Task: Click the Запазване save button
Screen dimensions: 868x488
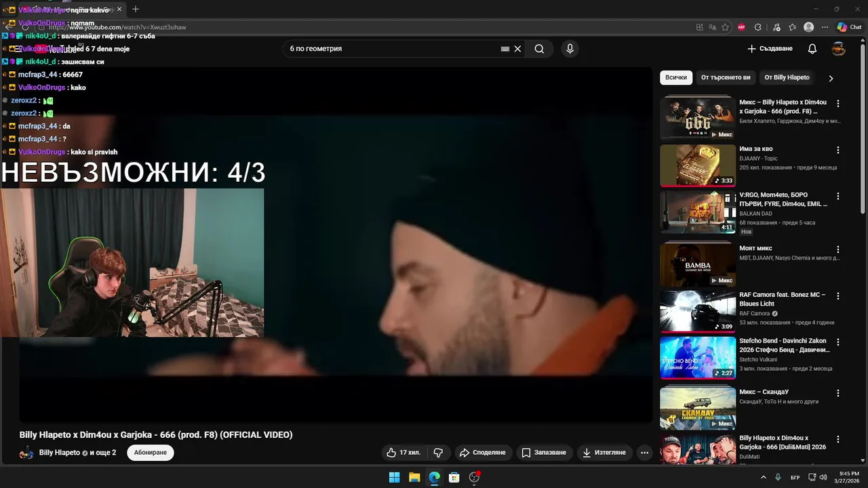Action: (x=543, y=452)
